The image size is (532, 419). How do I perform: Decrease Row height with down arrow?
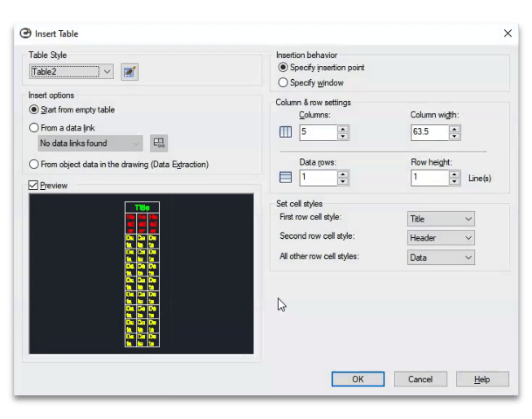[x=455, y=181]
